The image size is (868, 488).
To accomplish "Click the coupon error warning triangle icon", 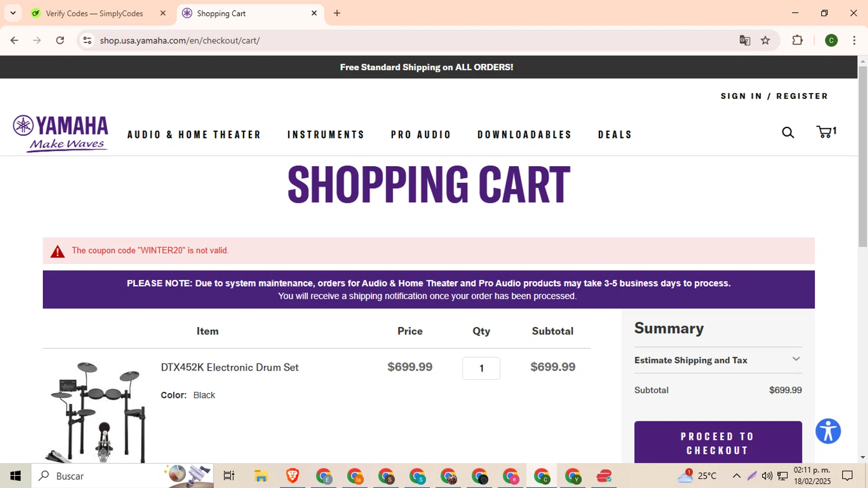I will 57,251.
